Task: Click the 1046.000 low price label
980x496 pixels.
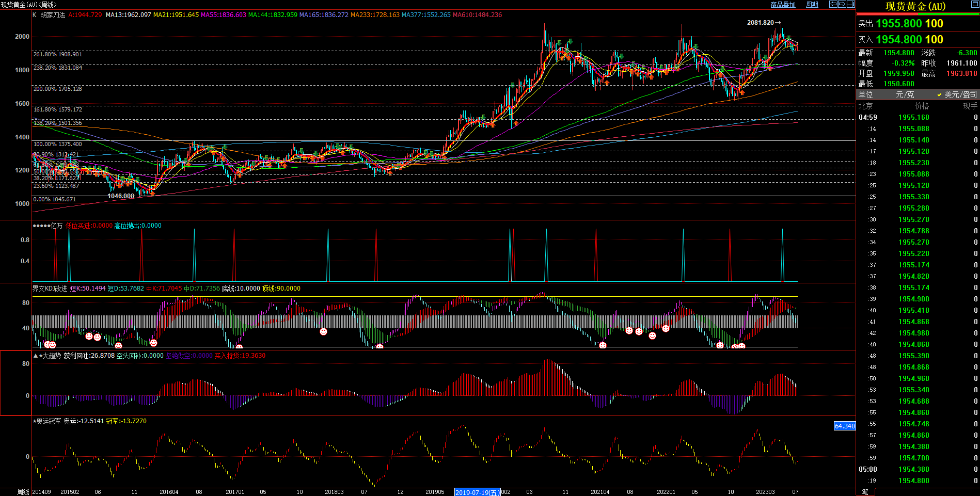Action: 121,196
